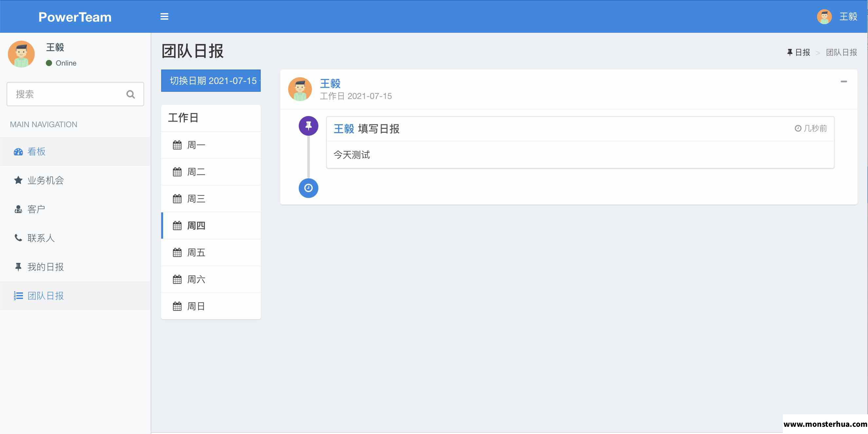The width and height of the screenshot is (868, 434).
Task: Select 周二 in workday list
Action: point(211,172)
